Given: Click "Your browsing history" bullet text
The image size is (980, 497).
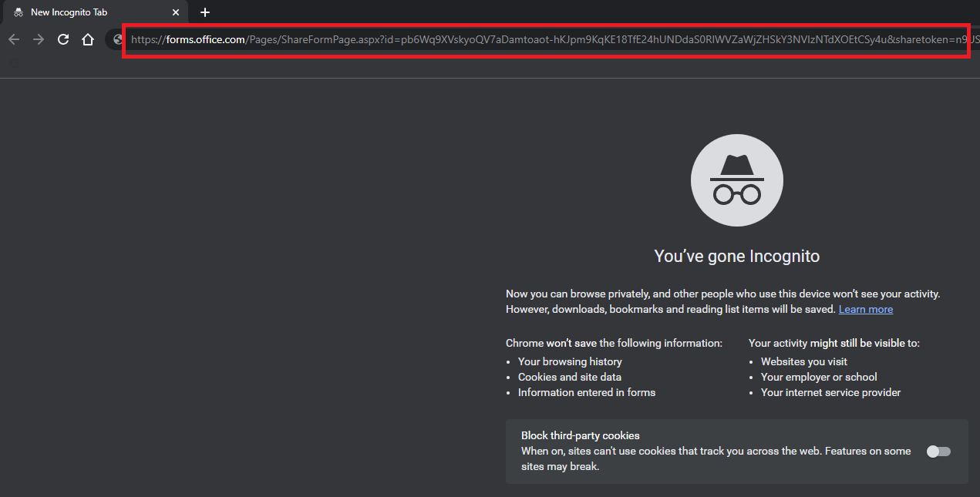Looking at the screenshot, I should [x=570, y=361].
